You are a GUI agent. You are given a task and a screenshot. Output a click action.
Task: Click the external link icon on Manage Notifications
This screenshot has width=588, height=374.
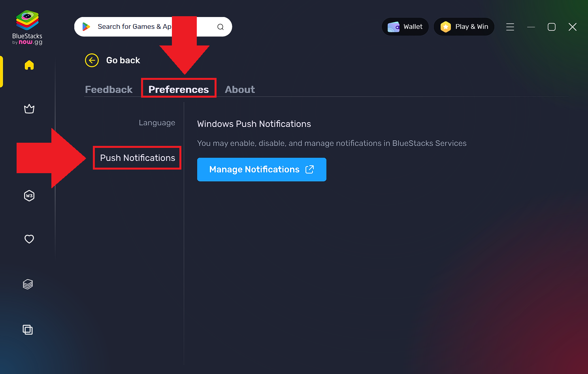point(310,169)
